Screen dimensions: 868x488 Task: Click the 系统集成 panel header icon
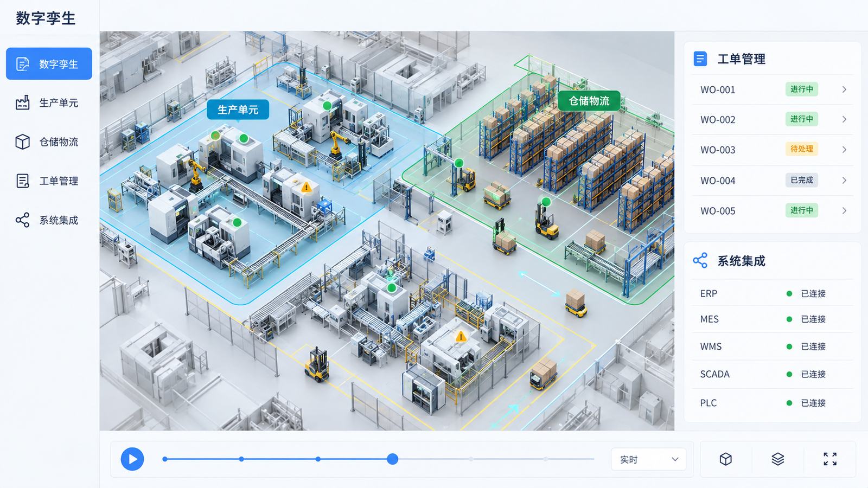(700, 261)
